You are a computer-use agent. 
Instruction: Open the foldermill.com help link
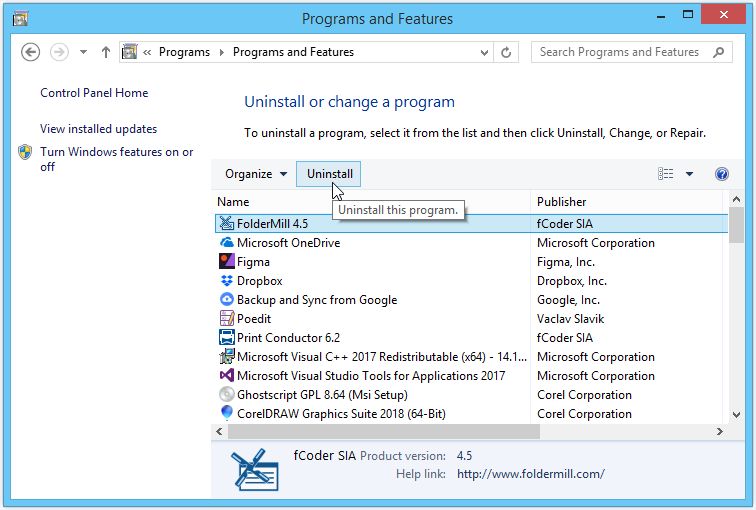(530, 474)
